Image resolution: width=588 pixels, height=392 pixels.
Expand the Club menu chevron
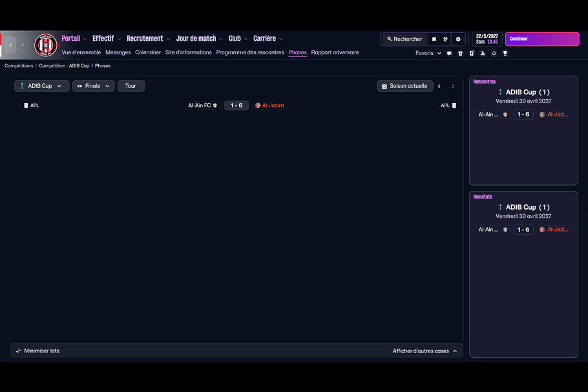pyautogui.click(x=246, y=39)
